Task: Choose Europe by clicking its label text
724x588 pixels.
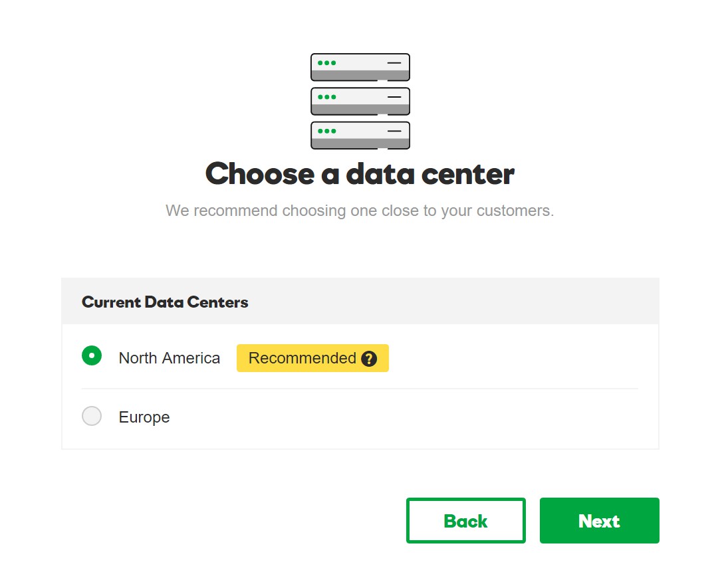Action: coord(144,417)
